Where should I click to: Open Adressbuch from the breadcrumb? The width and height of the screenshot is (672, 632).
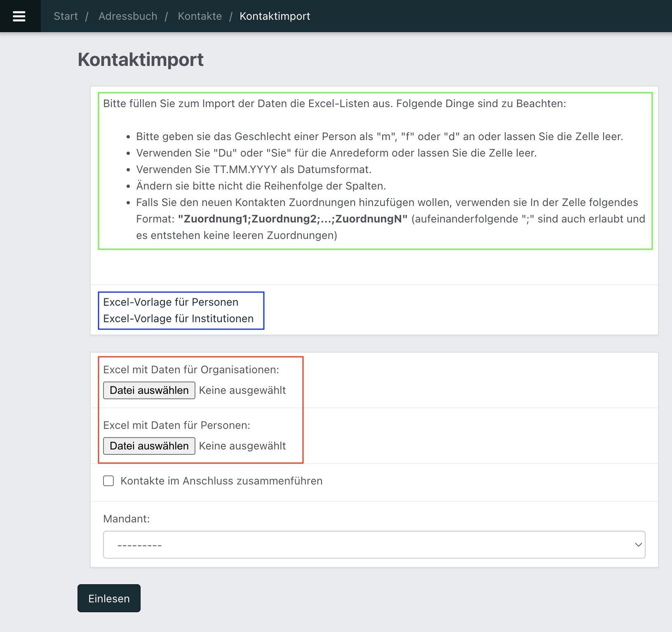coord(128,16)
